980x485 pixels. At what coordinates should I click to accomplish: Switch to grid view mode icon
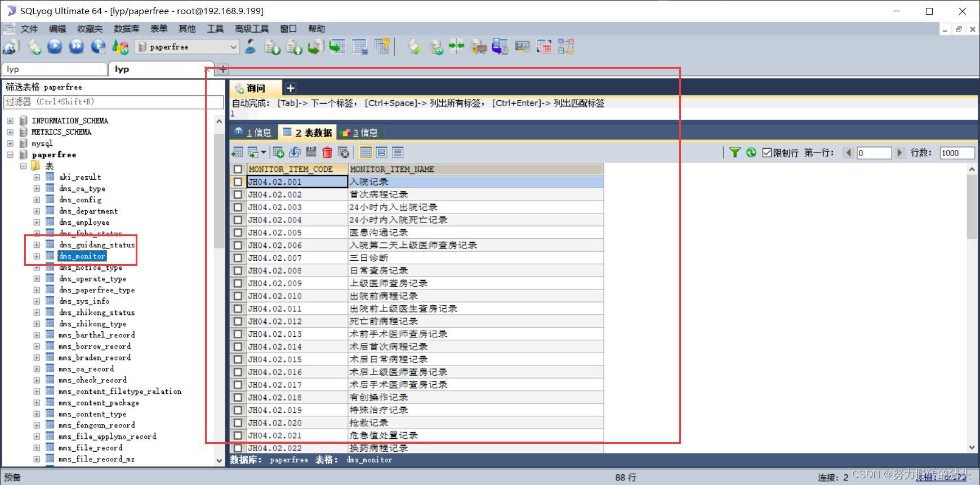click(x=366, y=152)
